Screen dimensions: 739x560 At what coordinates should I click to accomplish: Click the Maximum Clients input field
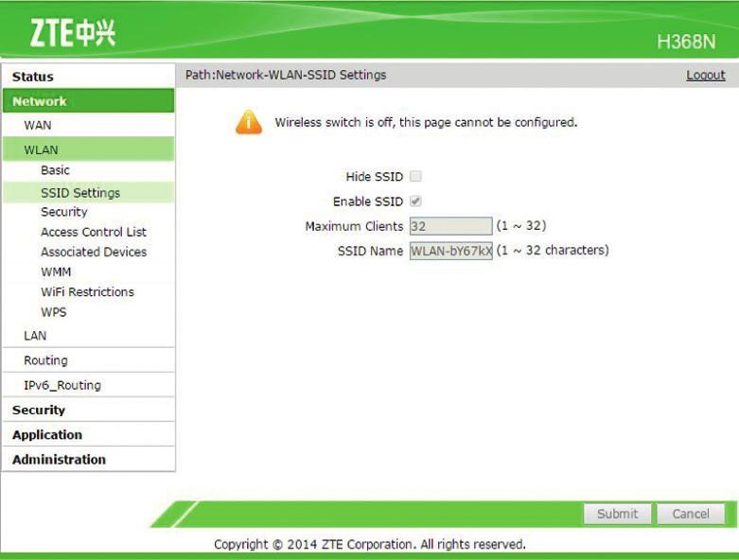[x=451, y=226]
